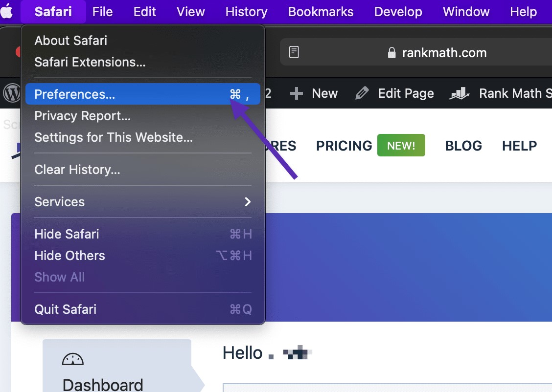The image size is (552, 392).
Task: Open the Apple menu
Action: (x=7, y=11)
